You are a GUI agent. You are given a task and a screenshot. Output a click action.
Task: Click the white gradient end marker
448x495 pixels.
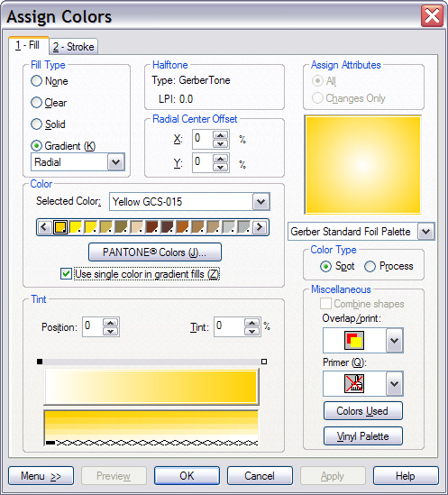pyautogui.click(x=264, y=362)
